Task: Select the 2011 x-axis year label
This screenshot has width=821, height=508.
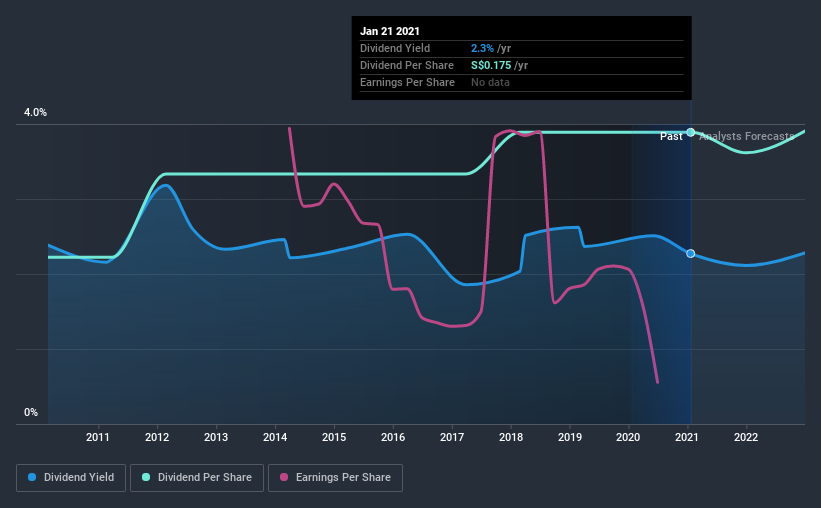Action: 98,437
